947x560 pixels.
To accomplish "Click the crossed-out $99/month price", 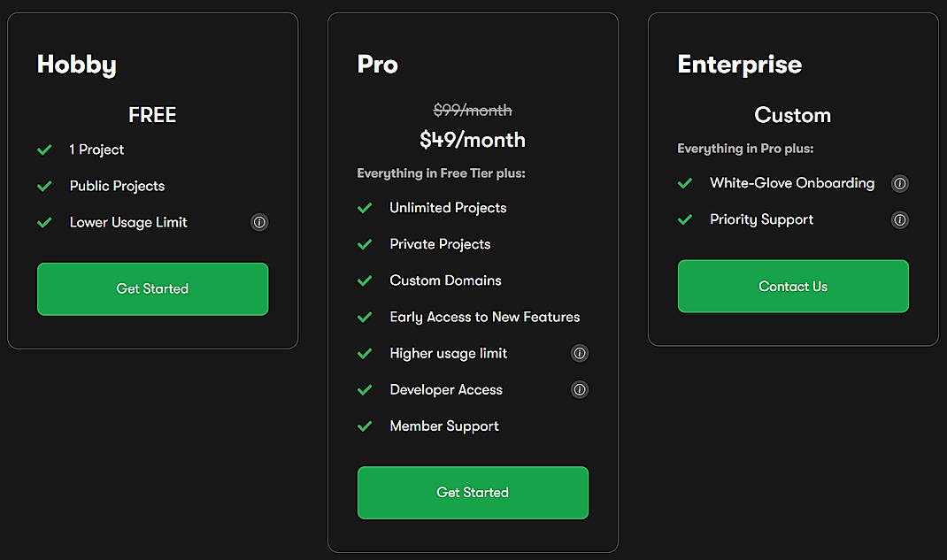I will [473, 110].
